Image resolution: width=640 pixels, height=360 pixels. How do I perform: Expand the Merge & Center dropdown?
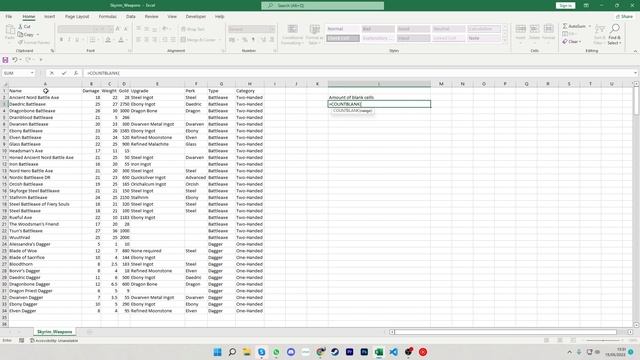[220, 40]
